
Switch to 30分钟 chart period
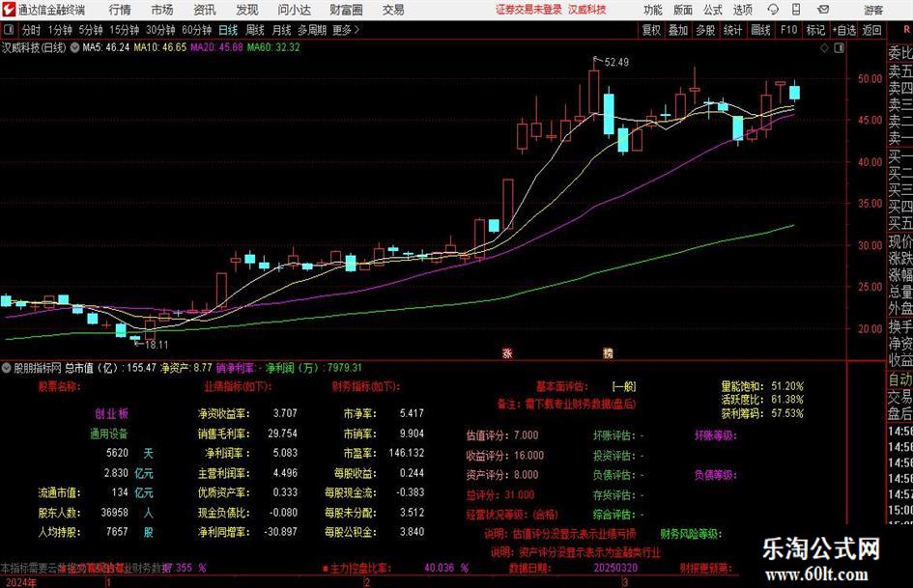click(160, 30)
